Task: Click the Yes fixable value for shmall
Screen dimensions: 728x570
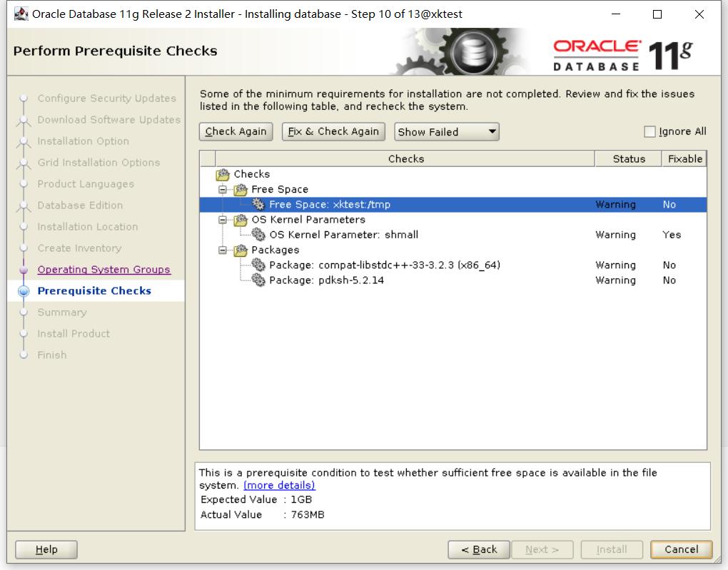Action: point(672,235)
